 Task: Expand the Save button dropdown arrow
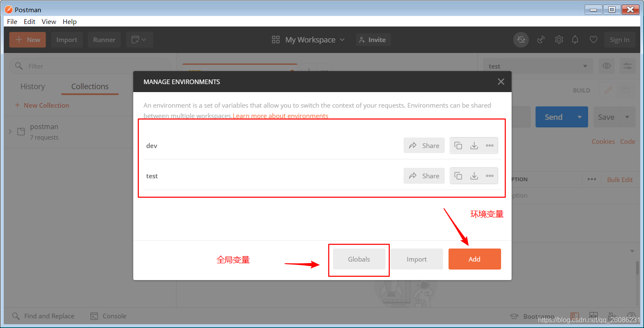pos(627,117)
